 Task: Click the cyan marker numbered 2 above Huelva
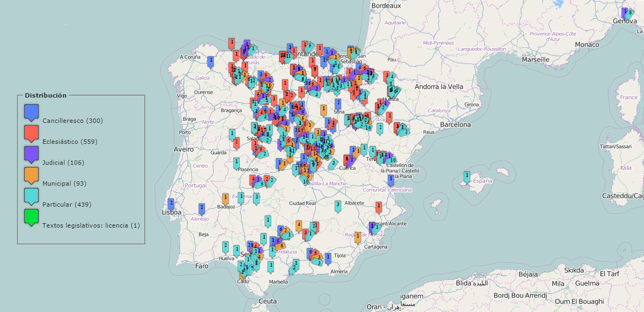pos(225,246)
